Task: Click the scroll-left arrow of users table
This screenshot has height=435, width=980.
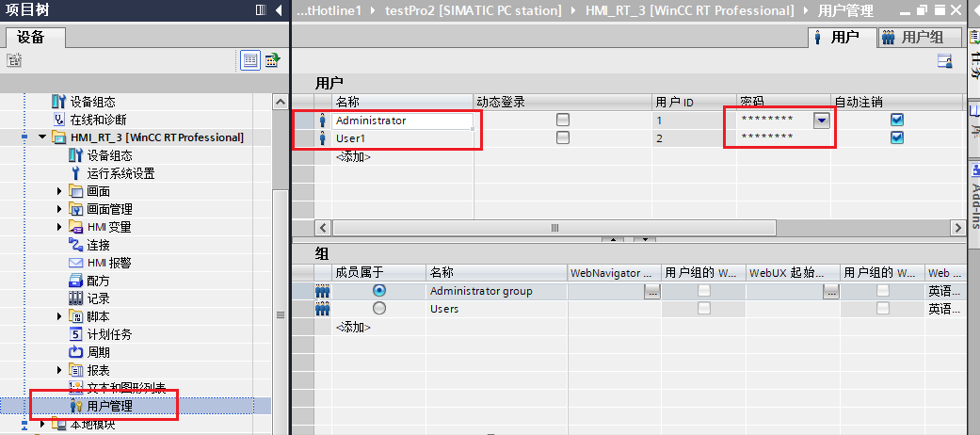Action: click(323, 228)
